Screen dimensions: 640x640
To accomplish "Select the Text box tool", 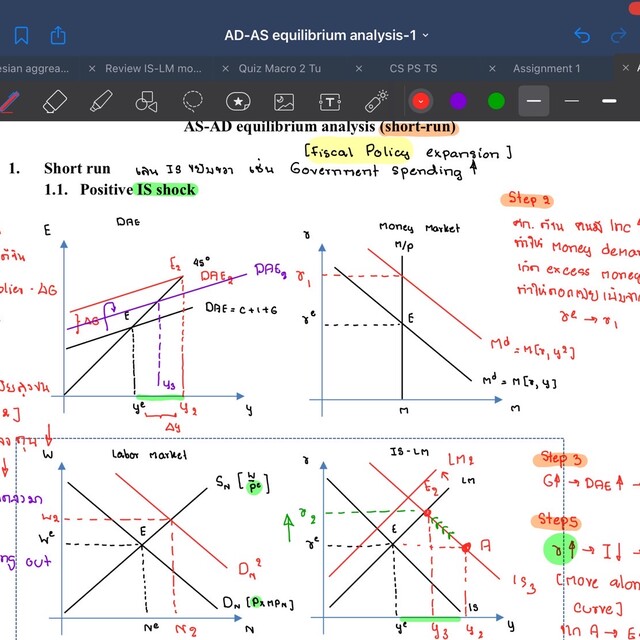I will coord(330,101).
